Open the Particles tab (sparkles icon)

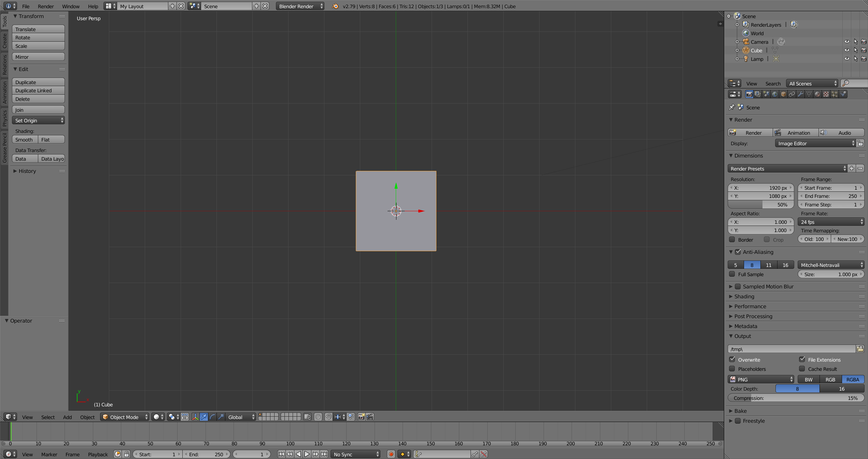click(x=835, y=94)
